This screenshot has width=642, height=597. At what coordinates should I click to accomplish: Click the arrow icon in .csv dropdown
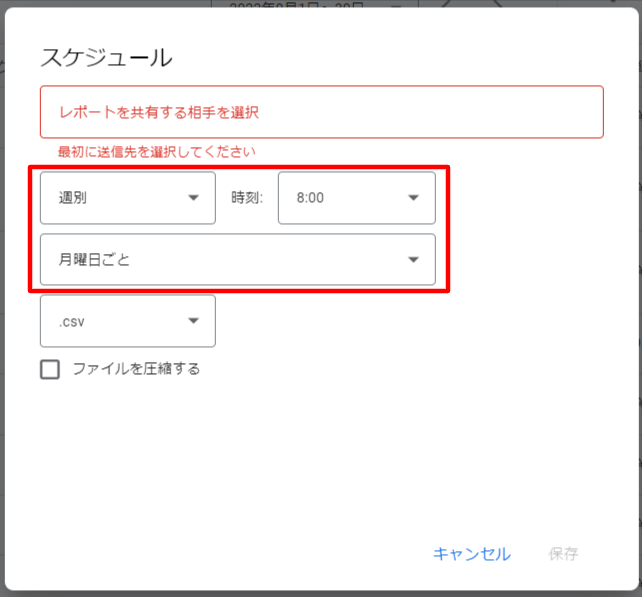coord(194,321)
